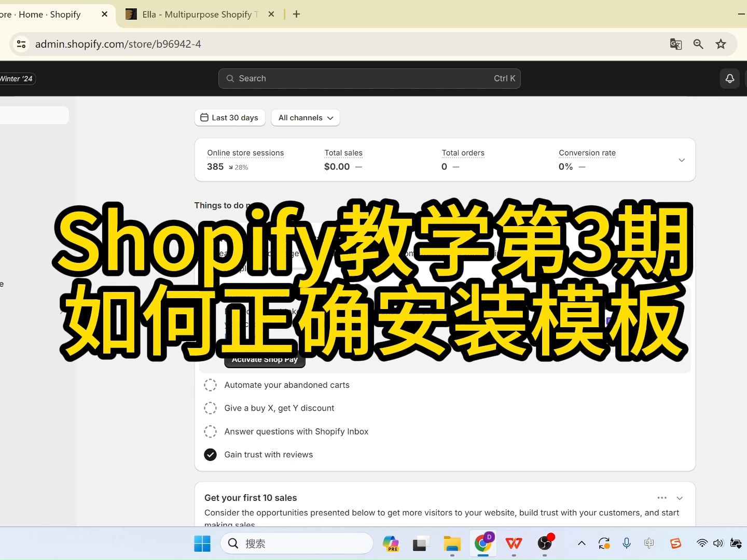Open Give a buy X, get Y discount task

point(279,408)
